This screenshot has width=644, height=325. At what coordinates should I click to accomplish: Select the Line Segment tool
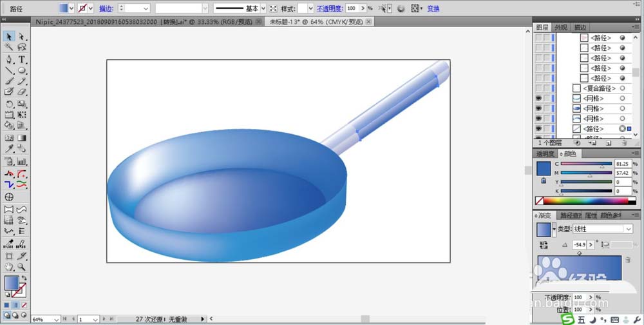(x=8, y=70)
